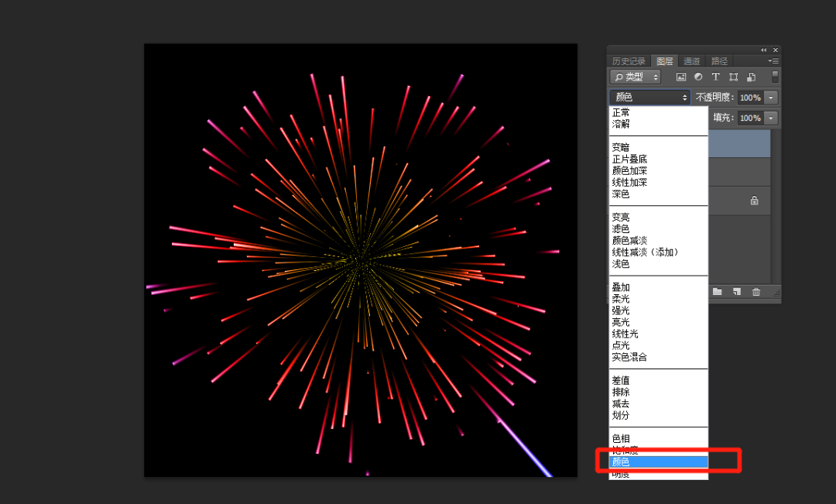Create a new layer icon

(x=736, y=292)
